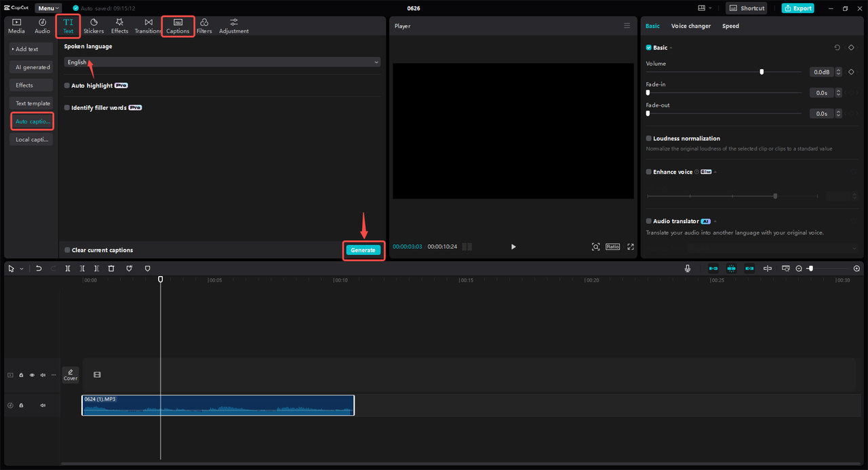
Task: Click the shield marker icon with checkmark
Action: (x=129, y=269)
